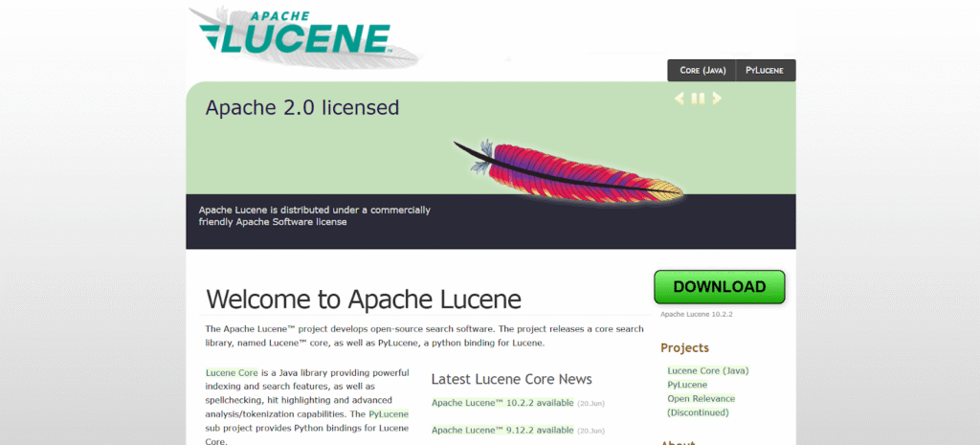Follow the Lucene Core link in paragraph
The width and height of the screenshot is (980, 445).
coord(232,372)
